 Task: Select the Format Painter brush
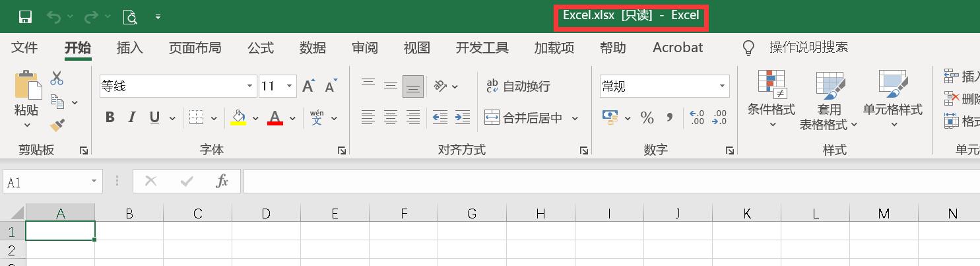(57, 125)
